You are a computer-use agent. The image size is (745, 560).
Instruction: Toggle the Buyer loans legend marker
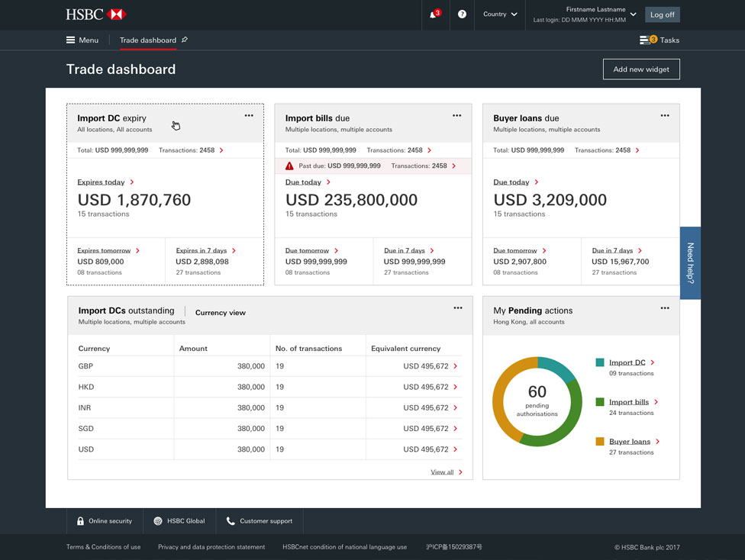point(600,441)
